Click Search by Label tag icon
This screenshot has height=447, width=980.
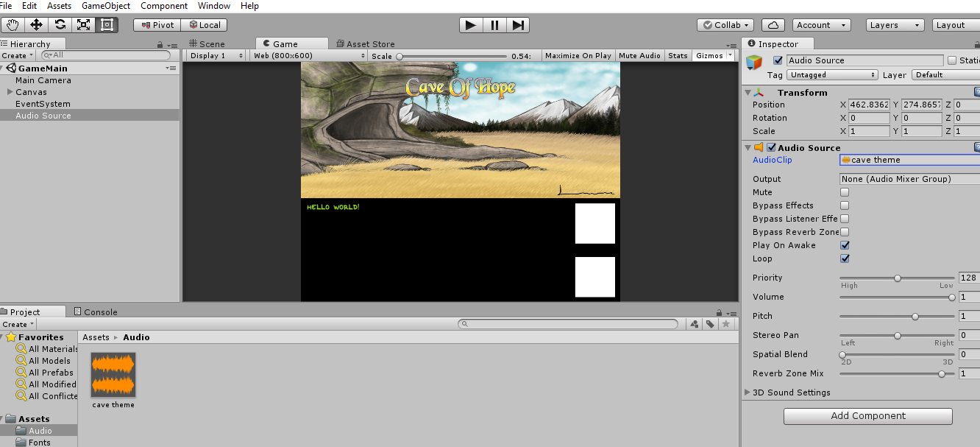(x=710, y=324)
